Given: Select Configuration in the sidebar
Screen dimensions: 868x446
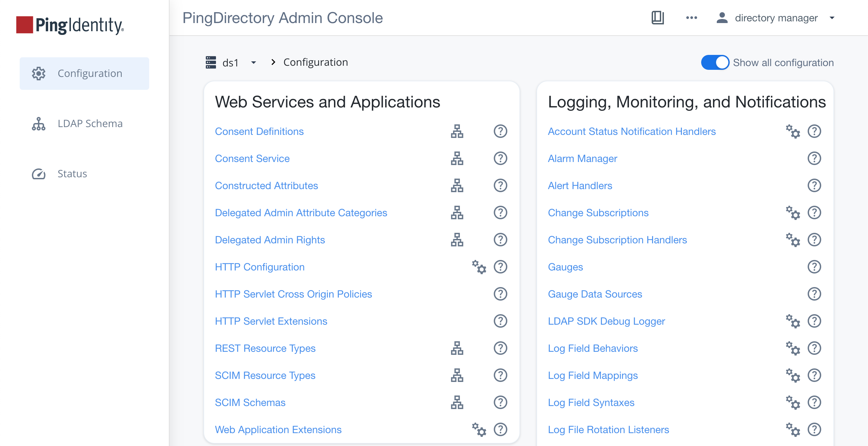Looking at the screenshot, I should click(x=84, y=74).
